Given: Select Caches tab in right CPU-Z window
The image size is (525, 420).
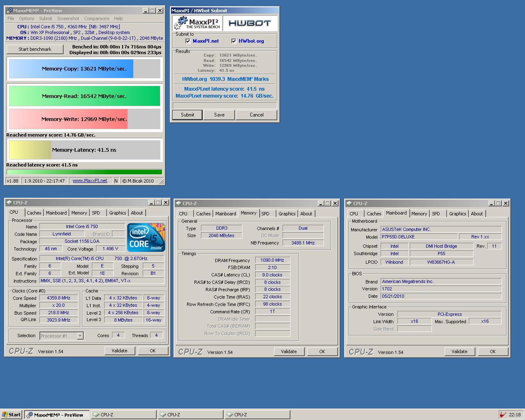Looking at the screenshot, I should coord(374,214).
